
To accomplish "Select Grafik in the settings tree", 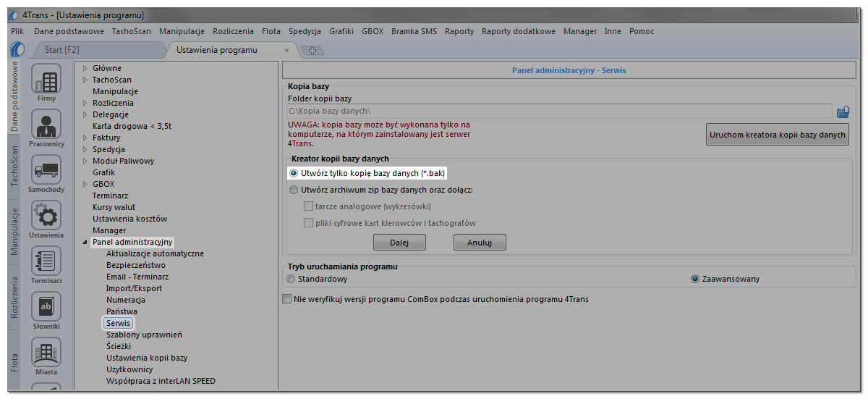I will pos(103,172).
